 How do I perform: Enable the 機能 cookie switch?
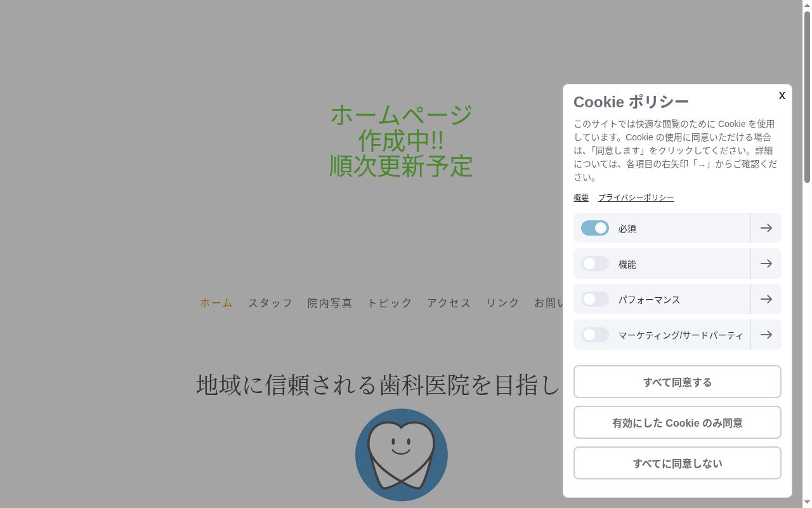(x=595, y=264)
